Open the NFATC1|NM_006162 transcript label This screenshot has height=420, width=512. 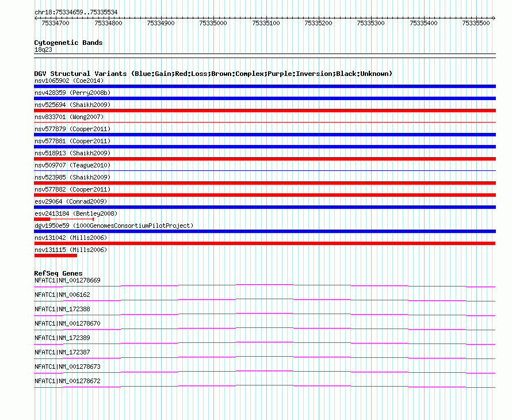pyautogui.click(x=62, y=295)
